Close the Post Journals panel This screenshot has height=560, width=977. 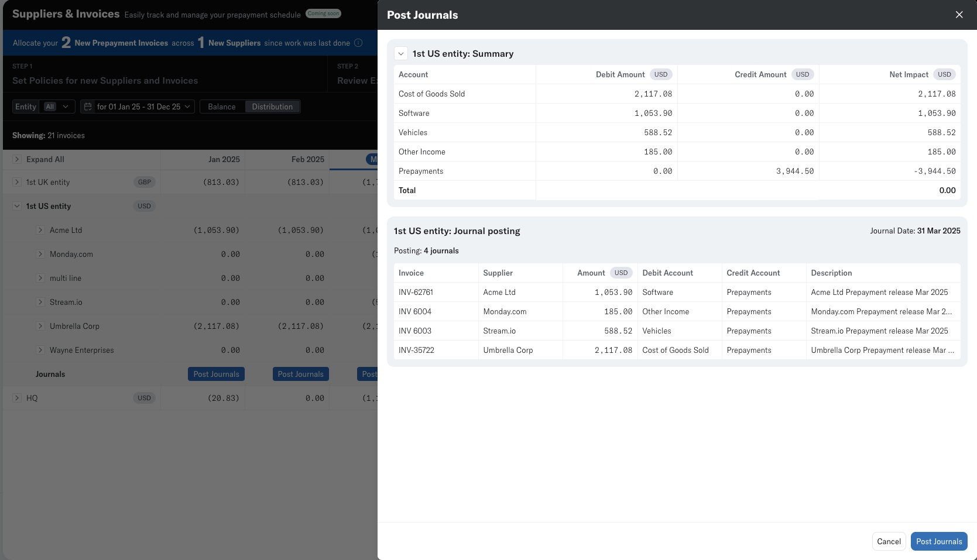[x=959, y=15]
